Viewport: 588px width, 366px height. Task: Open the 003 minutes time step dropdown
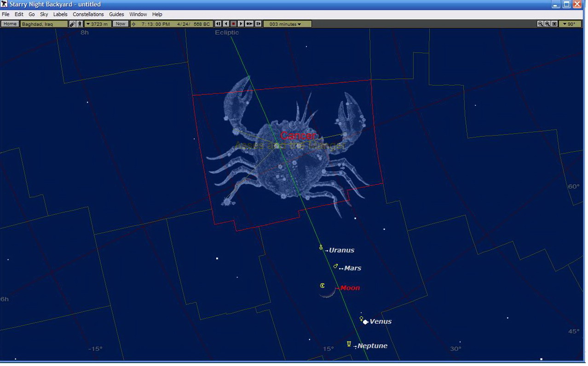tap(288, 24)
